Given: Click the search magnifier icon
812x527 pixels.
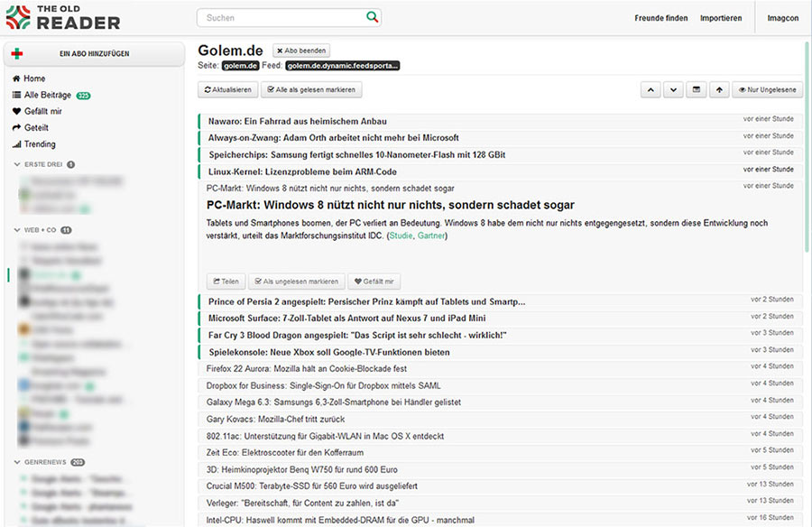Looking at the screenshot, I should point(372,17).
